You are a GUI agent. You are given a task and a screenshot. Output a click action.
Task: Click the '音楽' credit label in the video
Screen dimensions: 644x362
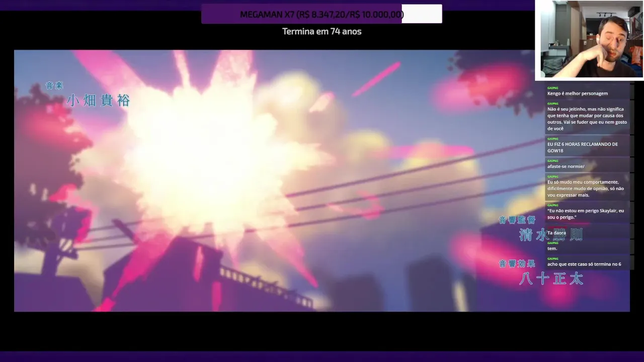(x=54, y=85)
